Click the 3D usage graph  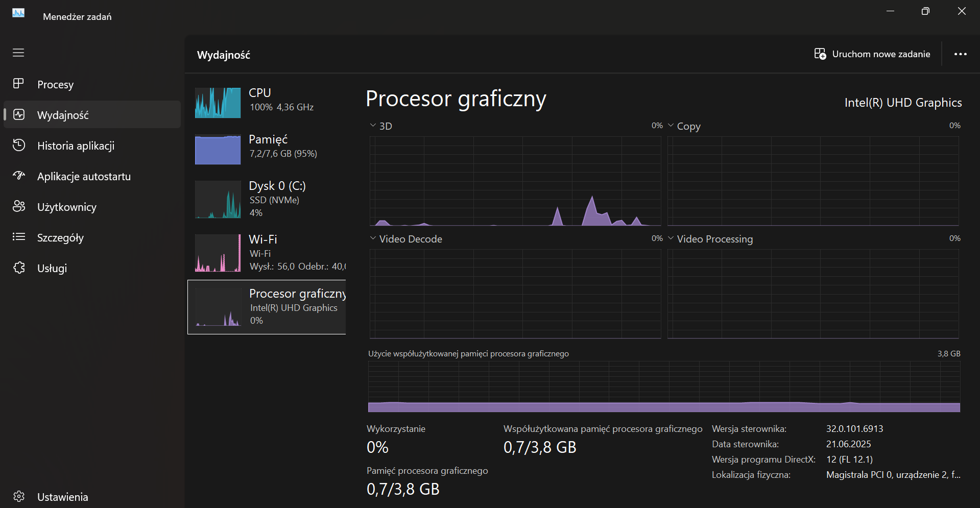(515, 181)
